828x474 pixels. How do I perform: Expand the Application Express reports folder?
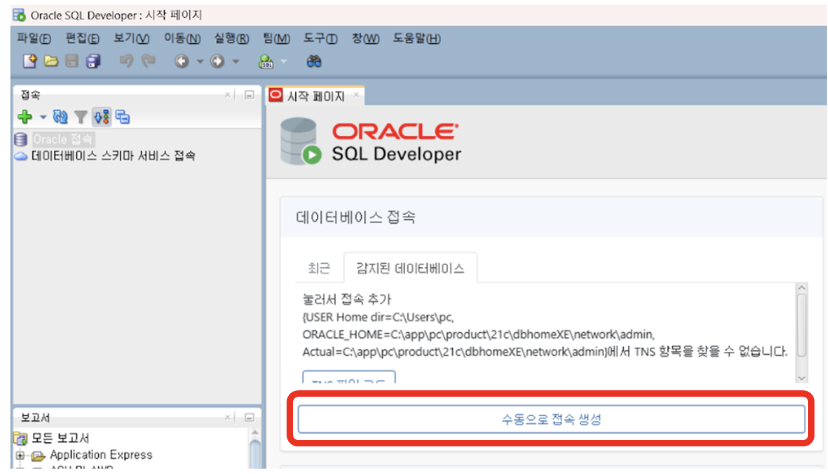click(x=20, y=455)
